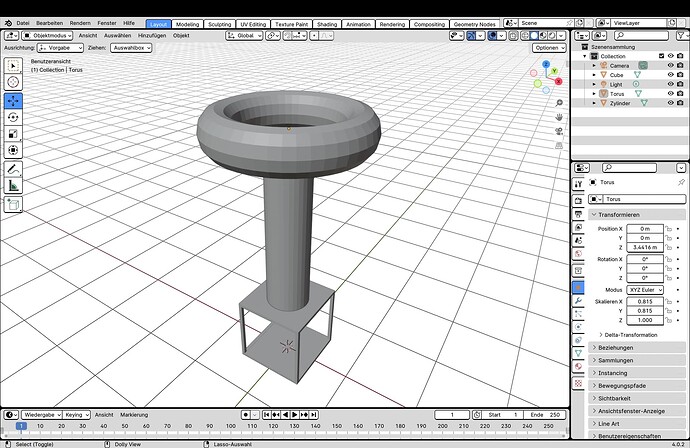This screenshot has height=448, width=690.
Task: Expand the Torus outliner row
Action: [594, 94]
